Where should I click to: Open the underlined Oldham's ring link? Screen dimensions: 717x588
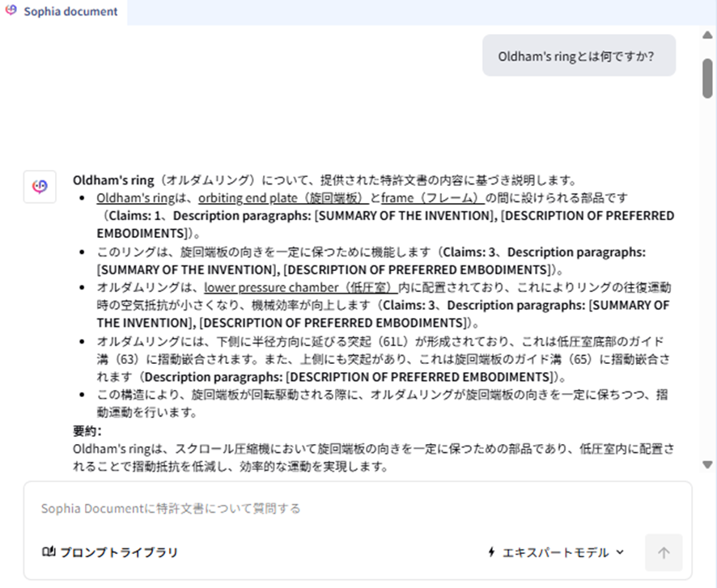click(x=135, y=198)
